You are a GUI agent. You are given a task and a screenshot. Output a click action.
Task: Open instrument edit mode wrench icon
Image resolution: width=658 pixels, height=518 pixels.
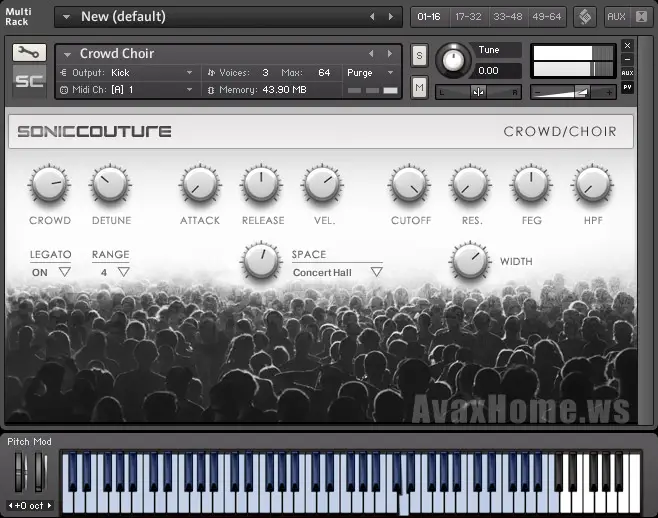pyautogui.click(x=29, y=52)
